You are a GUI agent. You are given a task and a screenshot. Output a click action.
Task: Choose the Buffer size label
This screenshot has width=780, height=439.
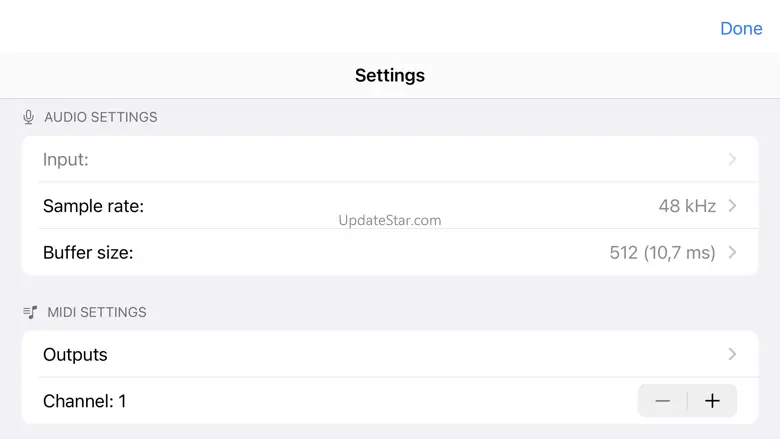[88, 252]
